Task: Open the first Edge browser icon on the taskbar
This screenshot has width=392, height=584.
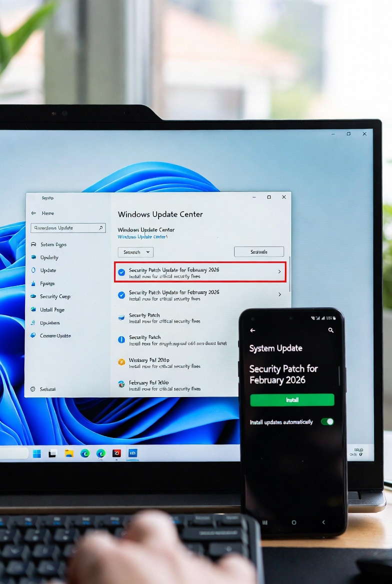Action: (x=85, y=453)
